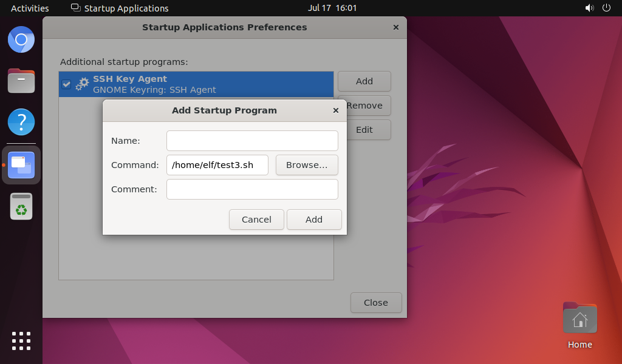Open the Help question mark icon
The image size is (622, 364).
pos(21,122)
